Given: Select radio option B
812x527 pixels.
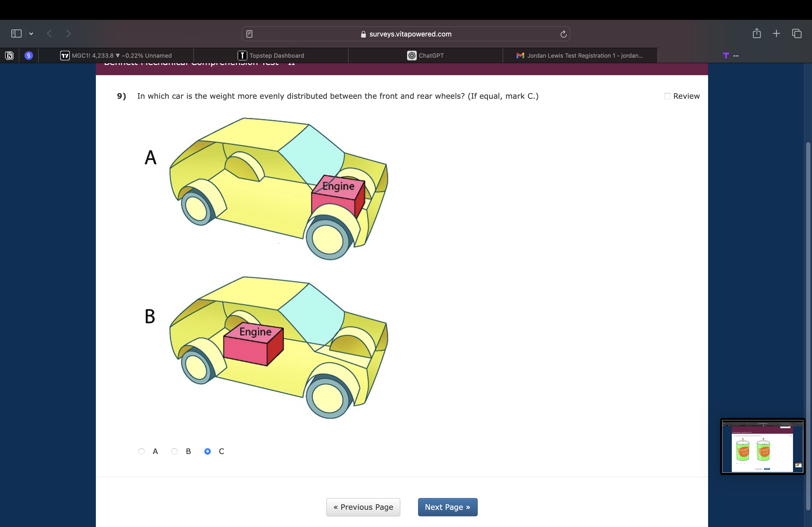Looking at the screenshot, I should pos(174,451).
